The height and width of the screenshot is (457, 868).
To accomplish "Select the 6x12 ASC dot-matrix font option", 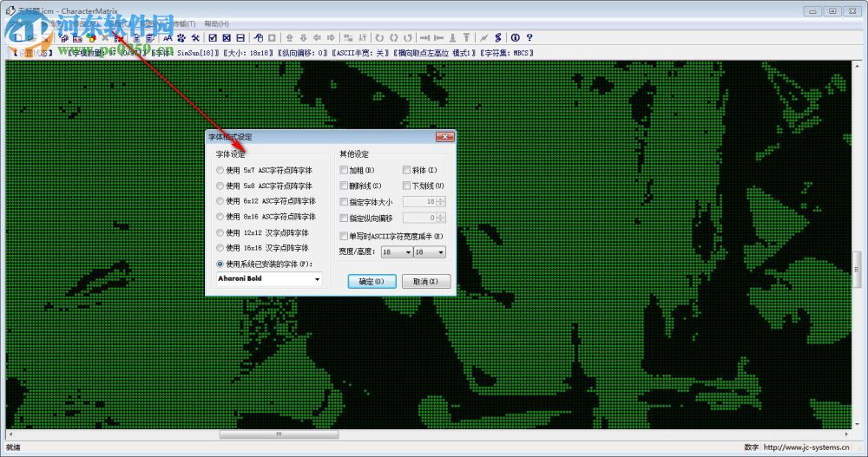I will click(220, 201).
